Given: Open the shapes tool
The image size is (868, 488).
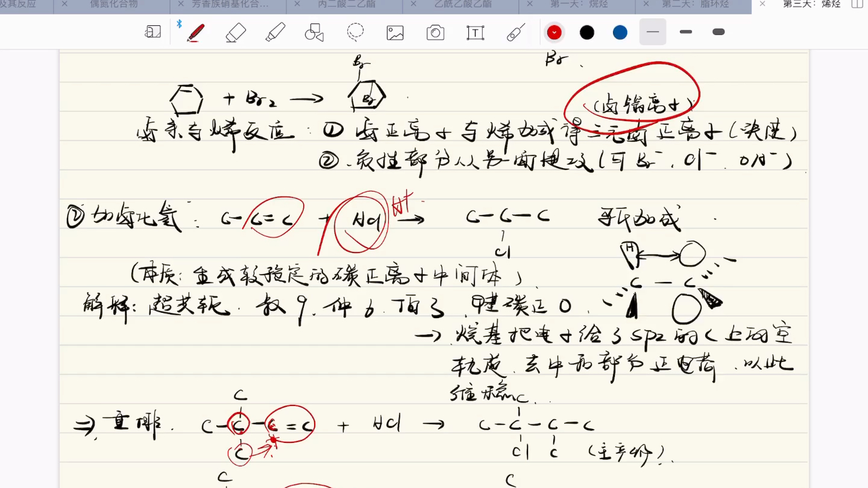Looking at the screenshot, I should click(x=315, y=33).
